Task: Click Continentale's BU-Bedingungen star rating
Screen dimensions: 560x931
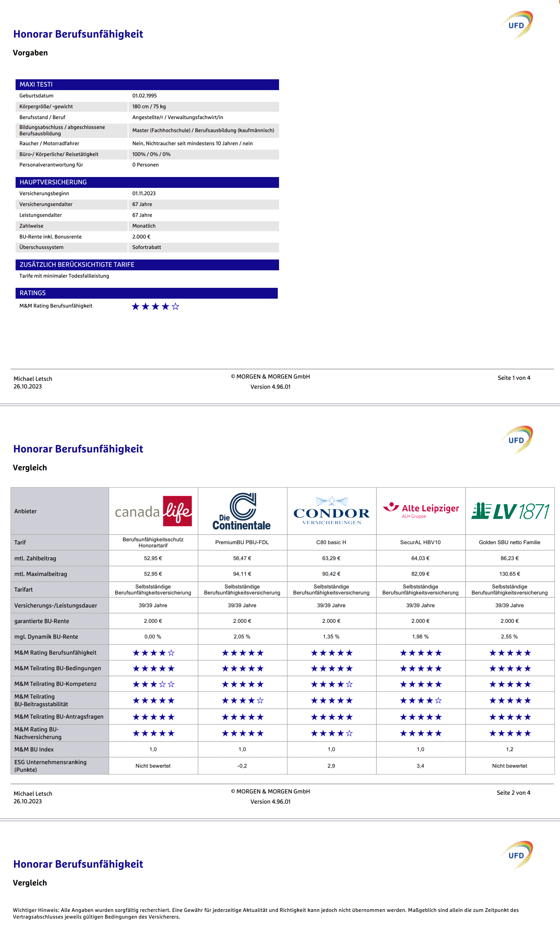Action: coord(243,669)
